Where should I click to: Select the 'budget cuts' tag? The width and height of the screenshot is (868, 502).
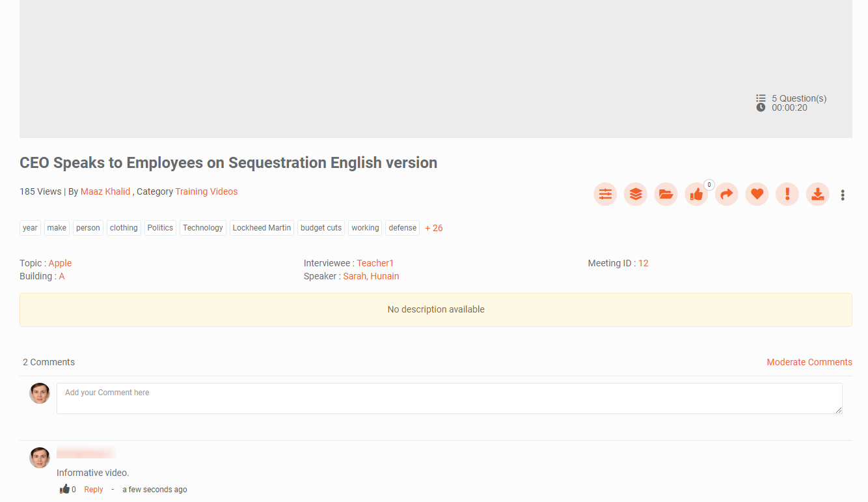click(x=321, y=228)
